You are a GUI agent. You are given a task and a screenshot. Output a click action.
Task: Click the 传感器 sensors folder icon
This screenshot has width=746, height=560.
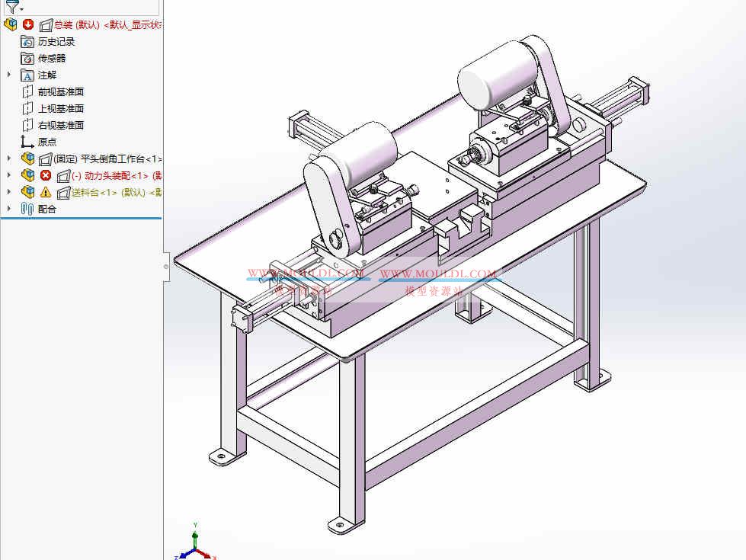click(x=27, y=58)
